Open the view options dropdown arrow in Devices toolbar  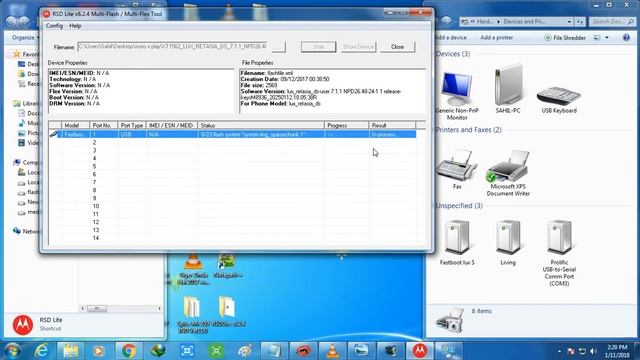(607, 38)
